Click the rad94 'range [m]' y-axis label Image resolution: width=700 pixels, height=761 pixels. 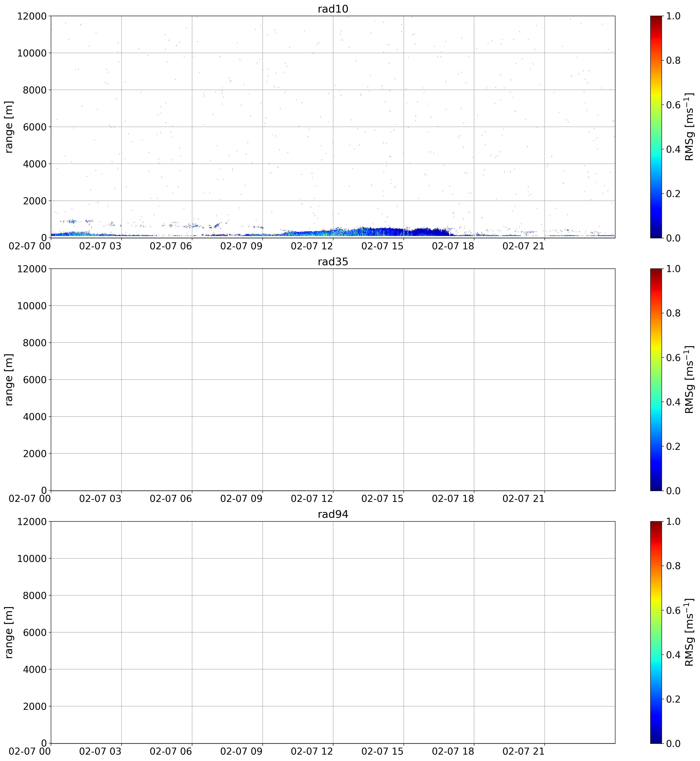(9, 632)
